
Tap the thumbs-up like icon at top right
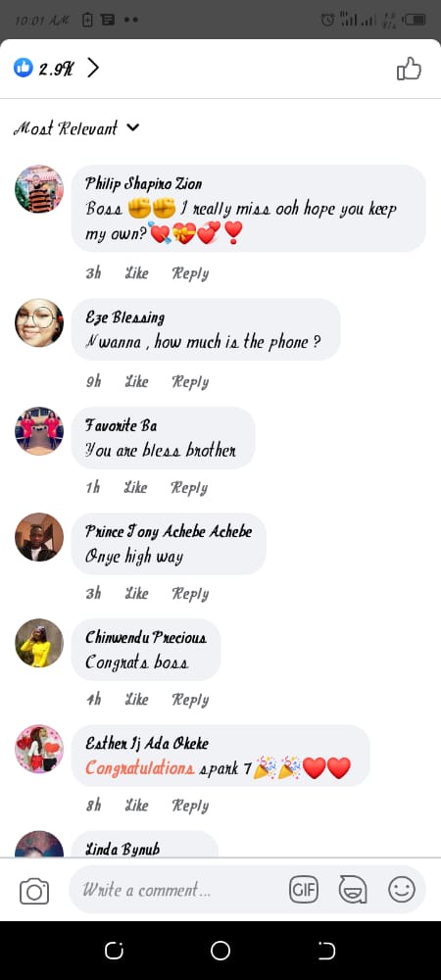pos(409,69)
